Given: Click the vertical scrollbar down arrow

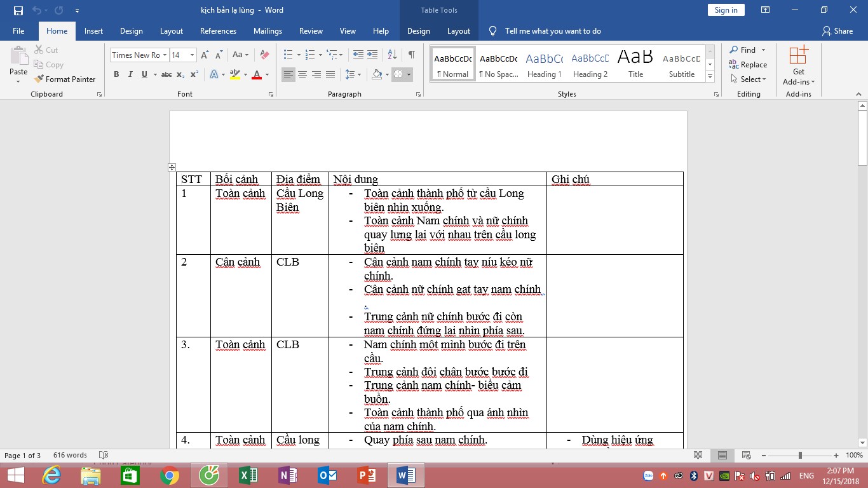Looking at the screenshot, I should pos(862,442).
